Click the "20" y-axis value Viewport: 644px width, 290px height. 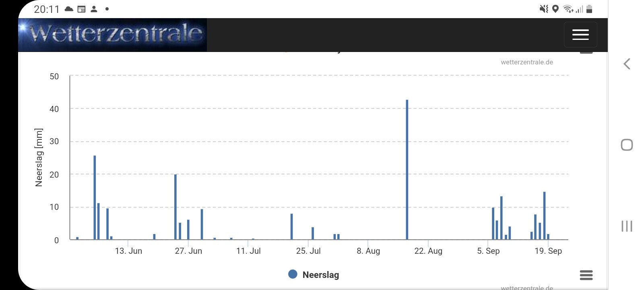54,175
